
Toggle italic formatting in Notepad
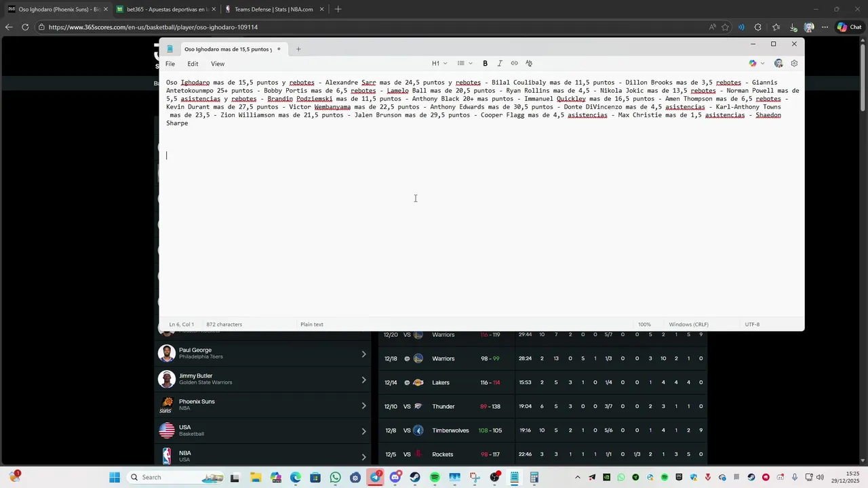click(x=500, y=63)
